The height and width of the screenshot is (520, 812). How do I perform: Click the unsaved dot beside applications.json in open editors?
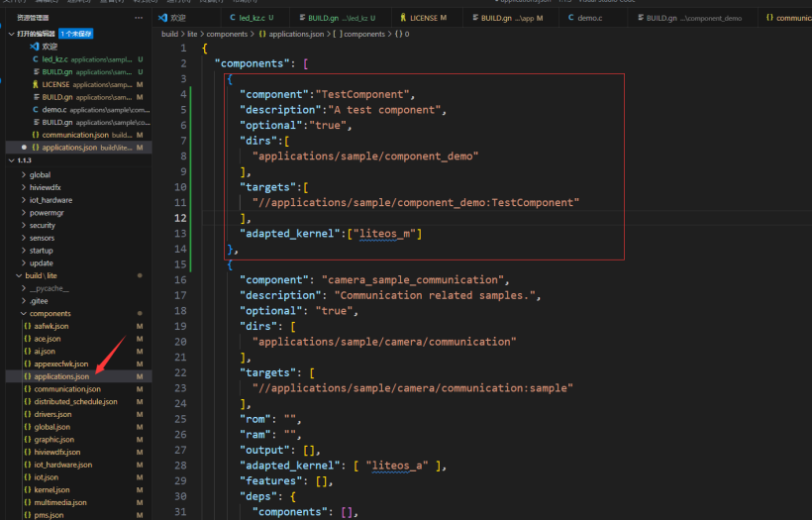pyautogui.click(x=24, y=148)
